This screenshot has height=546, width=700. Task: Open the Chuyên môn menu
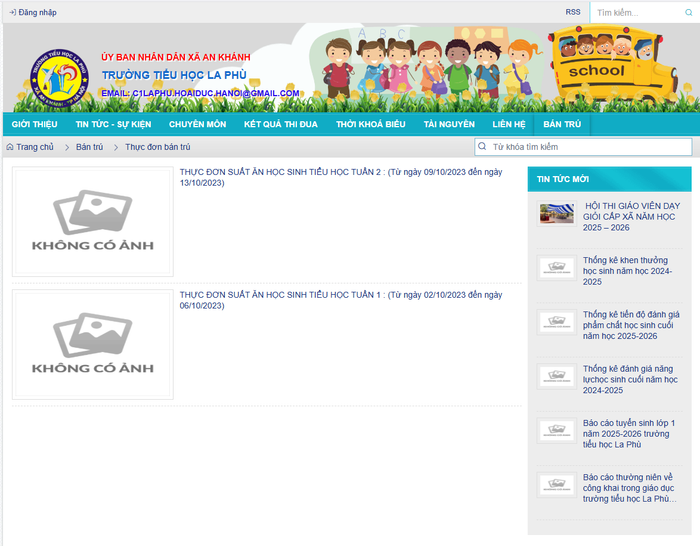197,124
